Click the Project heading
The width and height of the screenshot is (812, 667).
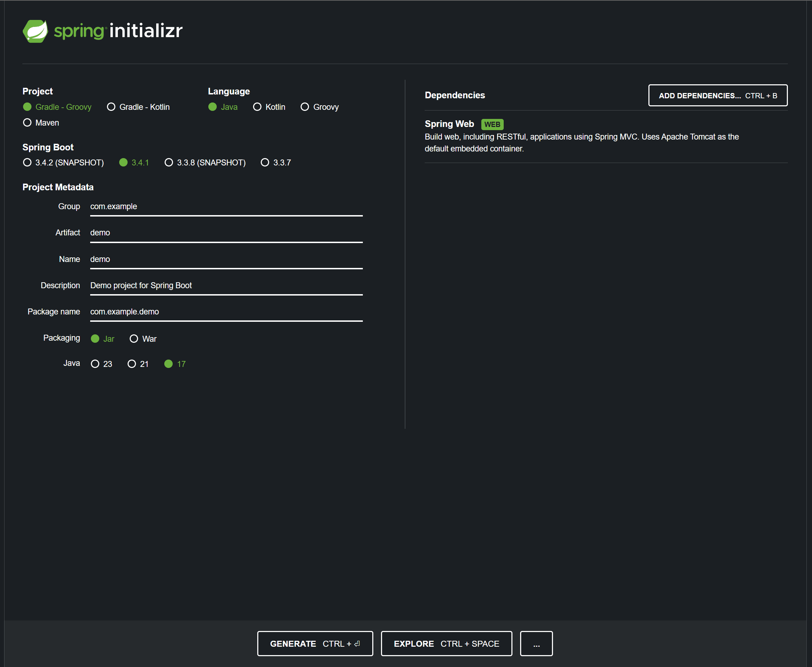tap(38, 91)
